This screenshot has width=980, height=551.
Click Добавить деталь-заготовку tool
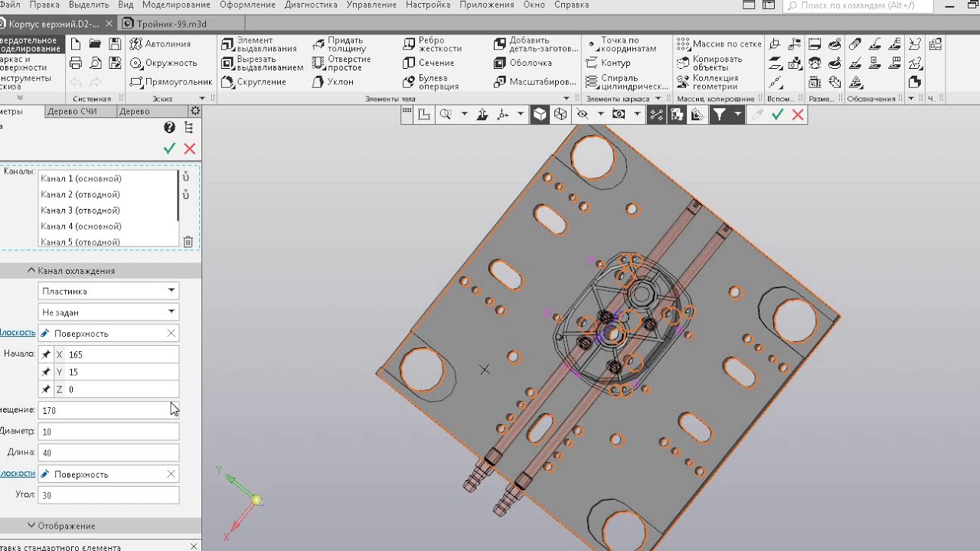[x=535, y=44]
